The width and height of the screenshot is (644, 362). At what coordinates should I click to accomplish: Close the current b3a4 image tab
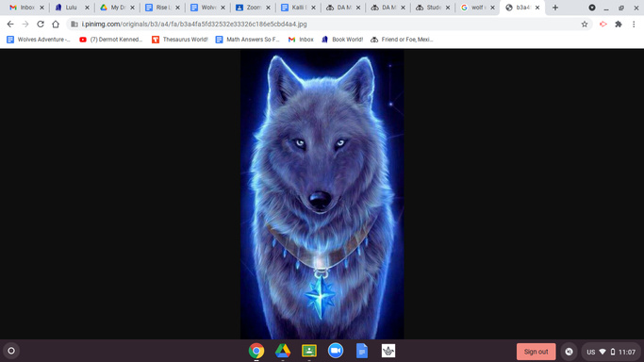tap(537, 8)
